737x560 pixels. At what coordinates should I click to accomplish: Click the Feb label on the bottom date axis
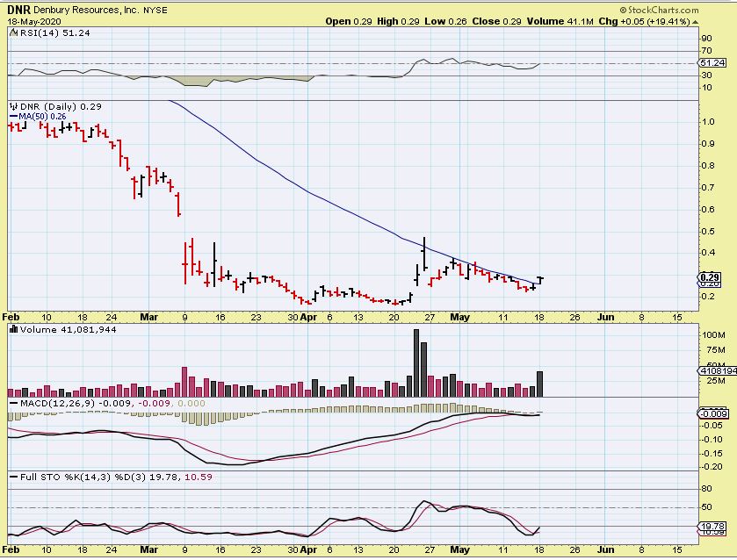point(11,549)
